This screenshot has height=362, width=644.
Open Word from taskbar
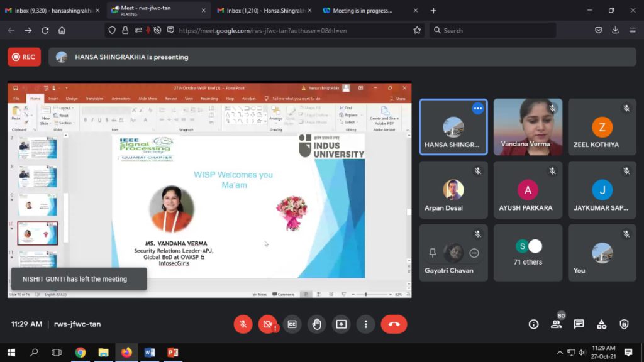150,352
